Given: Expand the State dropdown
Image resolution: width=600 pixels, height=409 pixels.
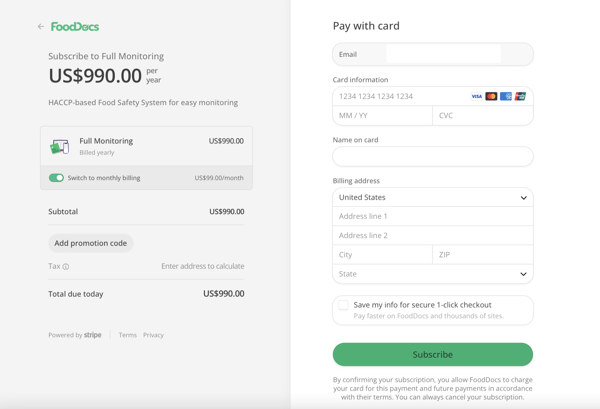Looking at the screenshot, I should (x=433, y=274).
